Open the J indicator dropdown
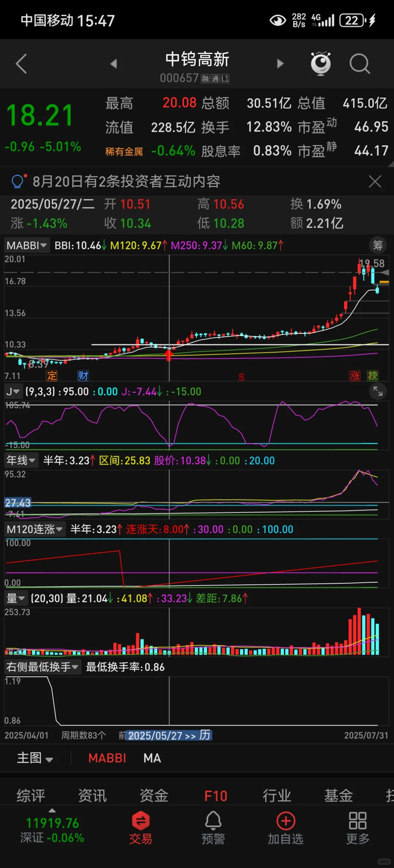 point(13,391)
